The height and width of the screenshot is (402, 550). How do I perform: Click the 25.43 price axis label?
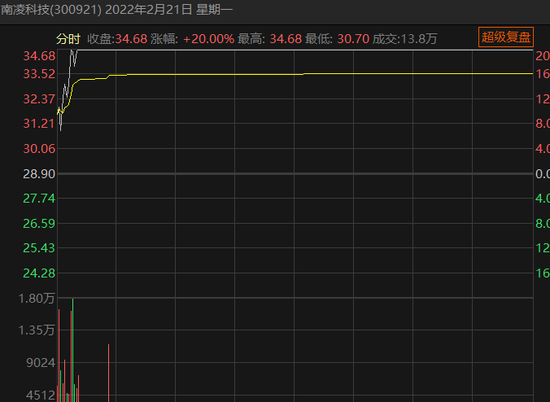coord(39,248)
